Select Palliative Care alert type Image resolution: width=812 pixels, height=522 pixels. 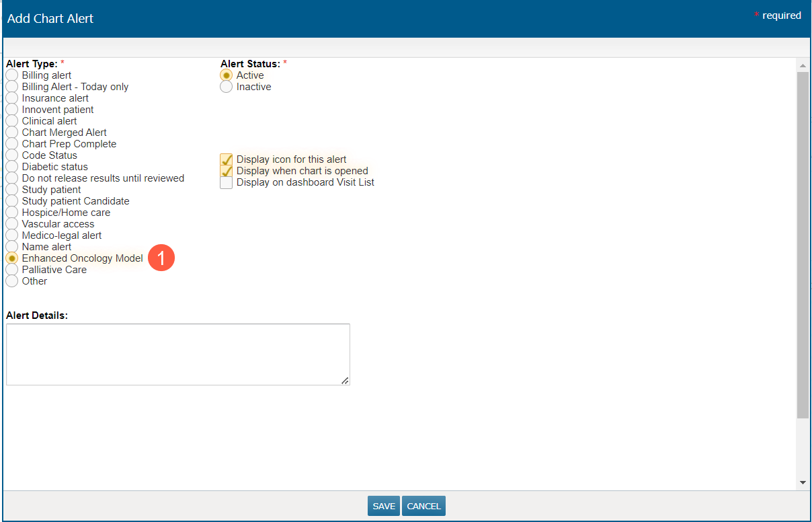(x=12, y=270)
